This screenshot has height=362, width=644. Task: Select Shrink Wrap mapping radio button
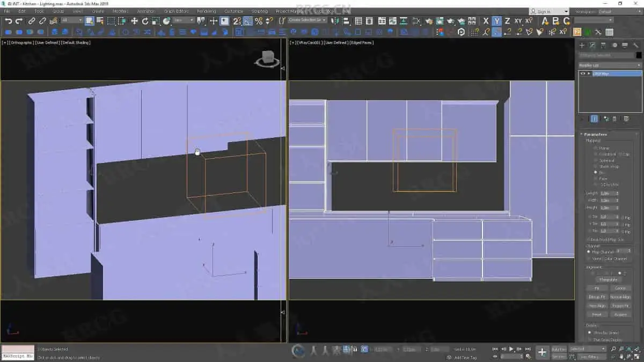tap(596, 166)
